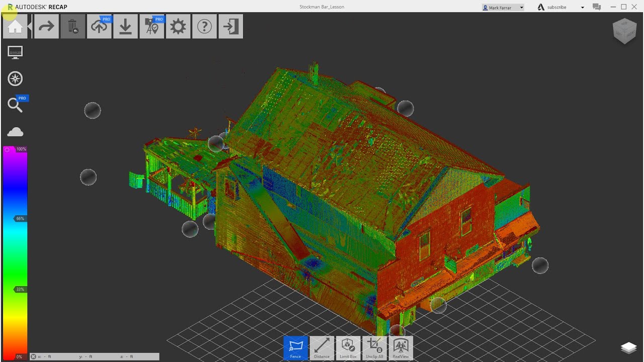This screenshot has height=362, width=644.
Task: Select the 100% marker on color ramp
Action: (x=21, y=149)
